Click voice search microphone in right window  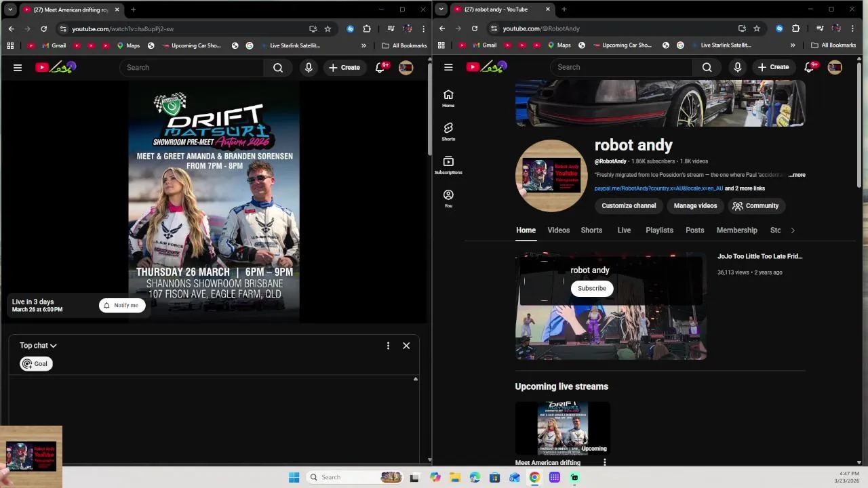(x=738, y=67)
